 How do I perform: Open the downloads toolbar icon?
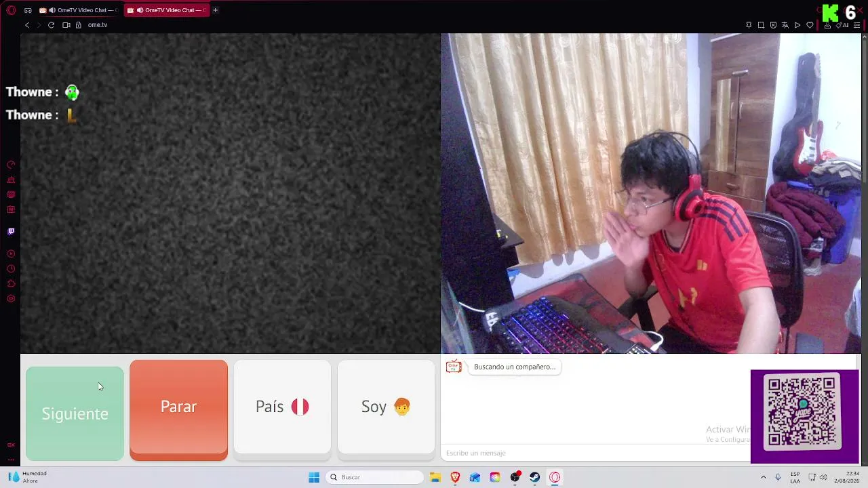pos(827,25)
